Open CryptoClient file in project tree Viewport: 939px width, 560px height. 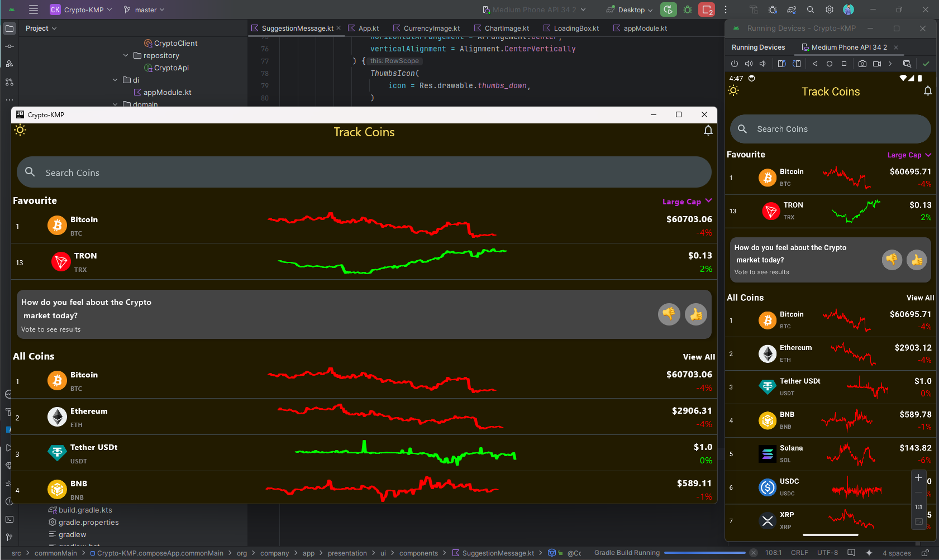click(171, 43)
